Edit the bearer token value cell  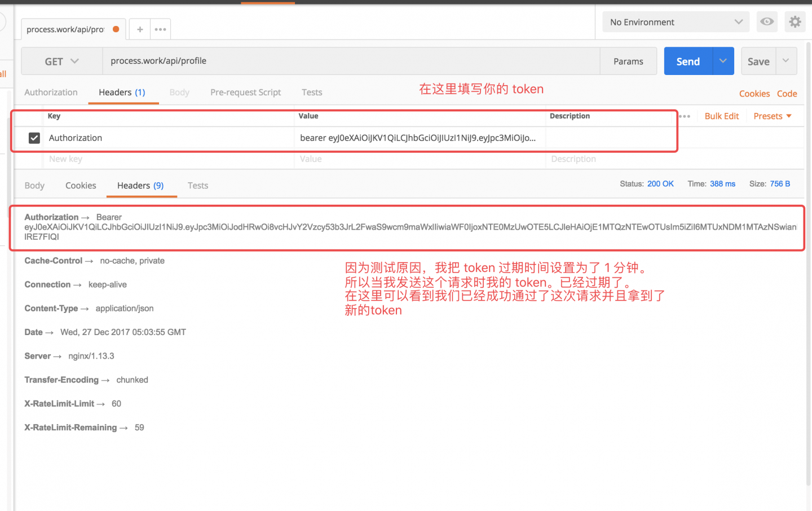point(420,138)
